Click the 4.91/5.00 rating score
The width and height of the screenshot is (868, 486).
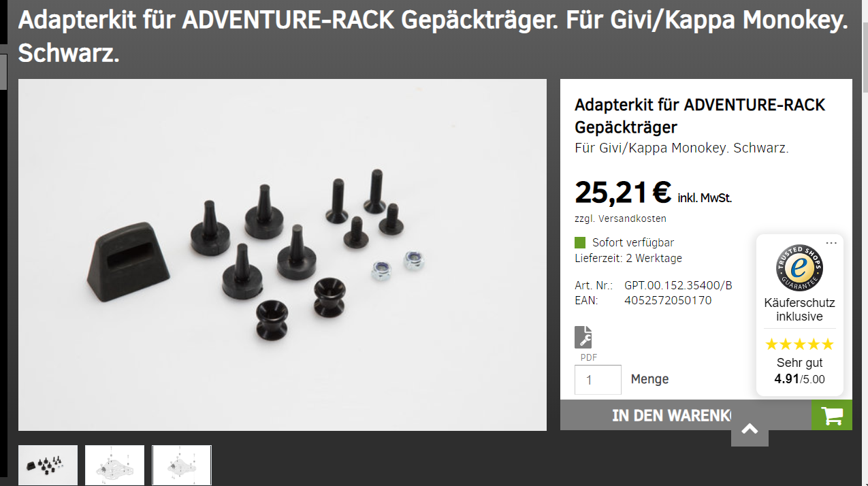799,379
